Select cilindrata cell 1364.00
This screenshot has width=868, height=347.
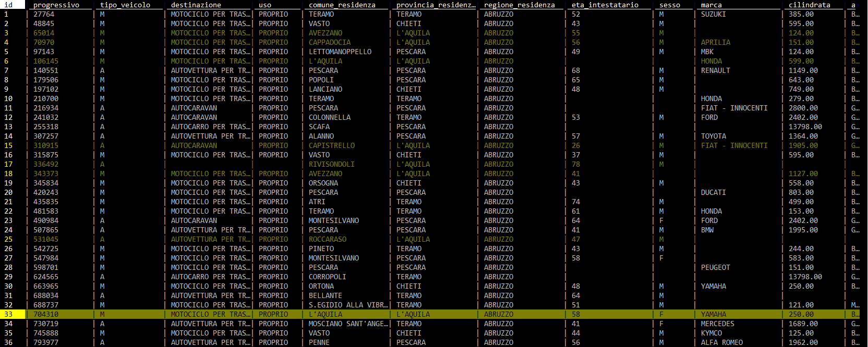click(x=803, y=136)
